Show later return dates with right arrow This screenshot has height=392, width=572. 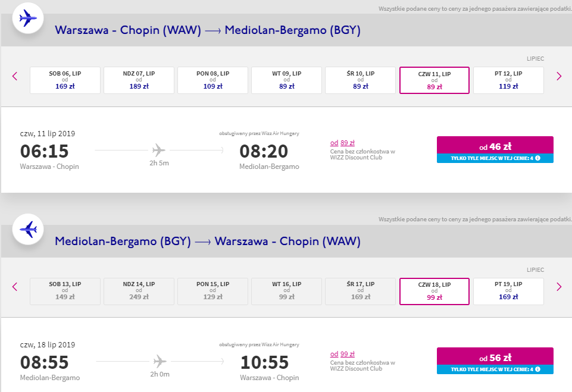558,287
